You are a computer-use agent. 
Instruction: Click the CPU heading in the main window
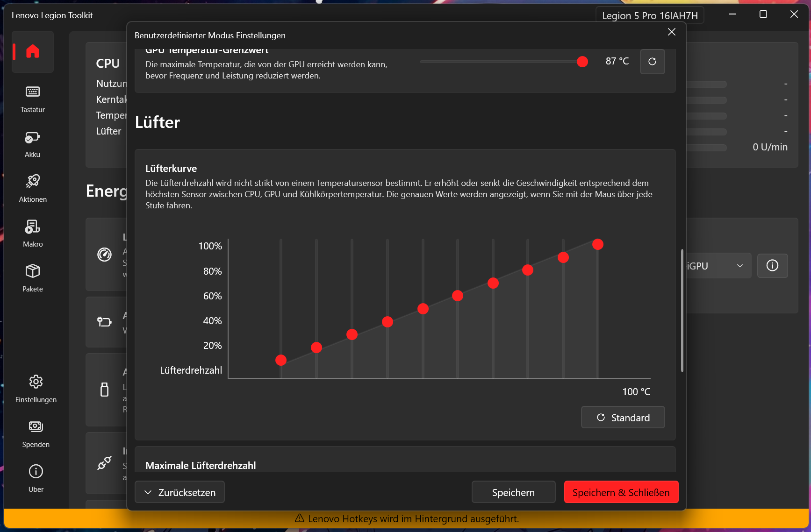108,63
